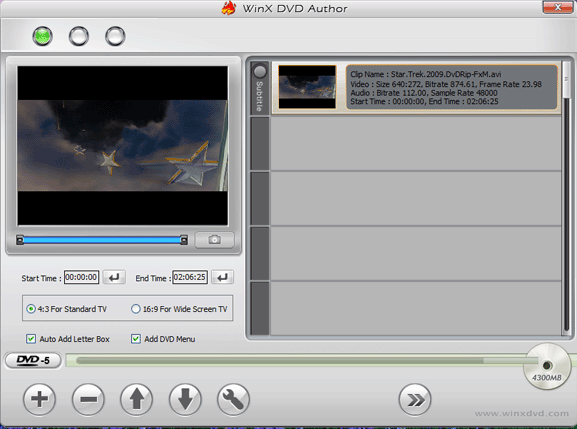Take a snapshot with the camera button

click(215, 240)
